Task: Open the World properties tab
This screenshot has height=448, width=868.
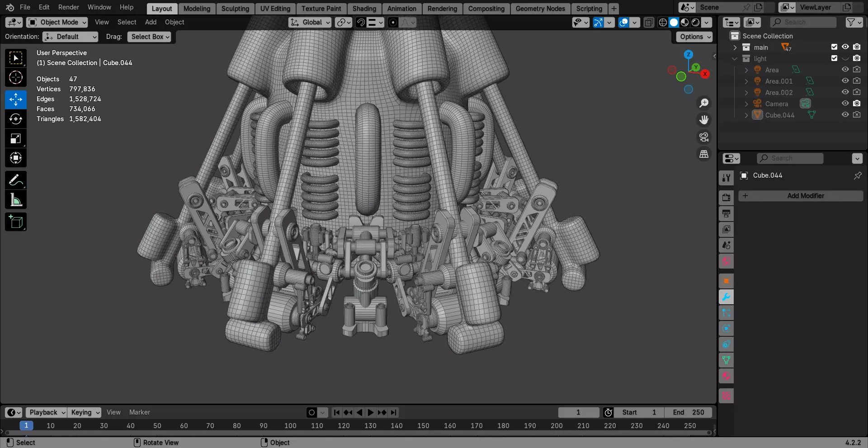Action: coord(726,261)
